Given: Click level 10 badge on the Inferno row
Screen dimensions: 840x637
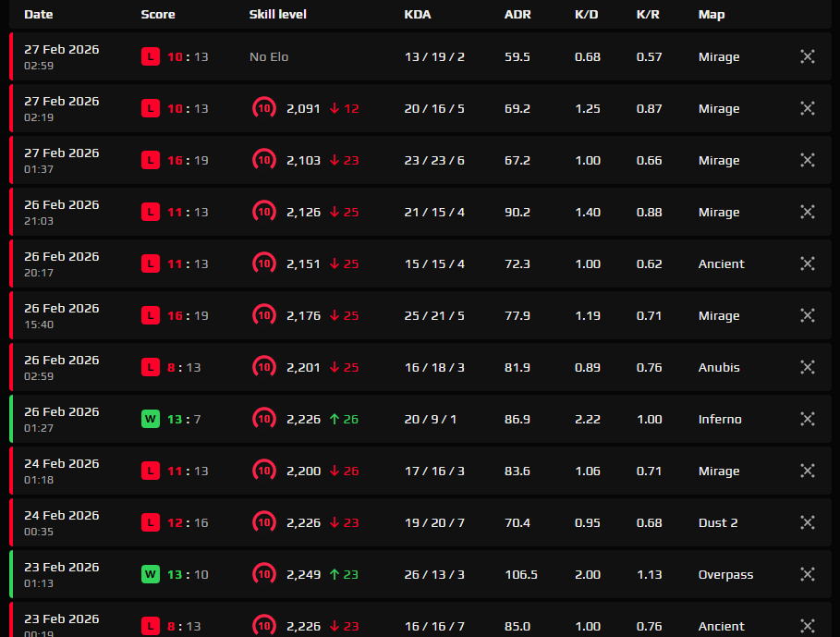Looking at the screenshot, I should point(264,419).
